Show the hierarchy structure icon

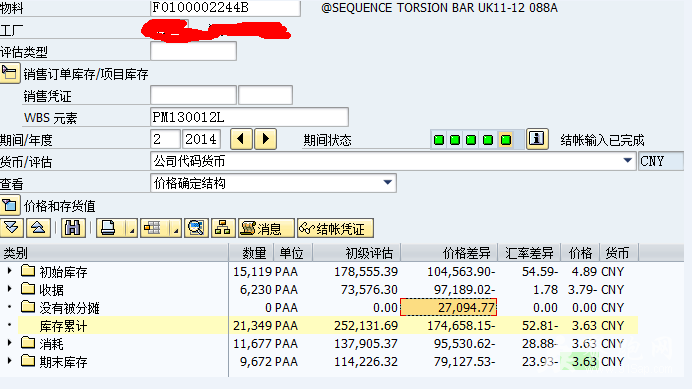pos(223,228)
